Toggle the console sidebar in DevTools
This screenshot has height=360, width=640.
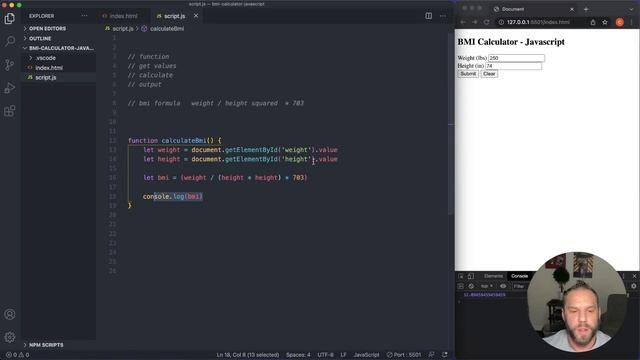(x=461, y=286)
